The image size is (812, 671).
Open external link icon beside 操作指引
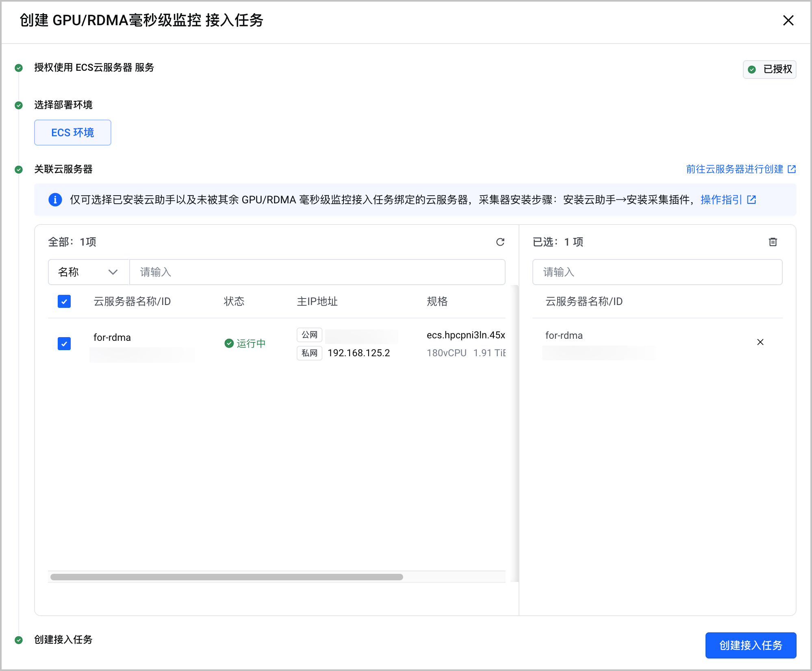tap(751, 200)
